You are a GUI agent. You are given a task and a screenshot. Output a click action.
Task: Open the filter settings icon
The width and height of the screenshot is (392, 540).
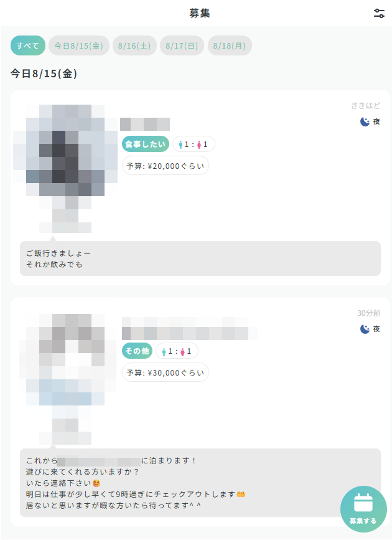click(x=379, y=14)
